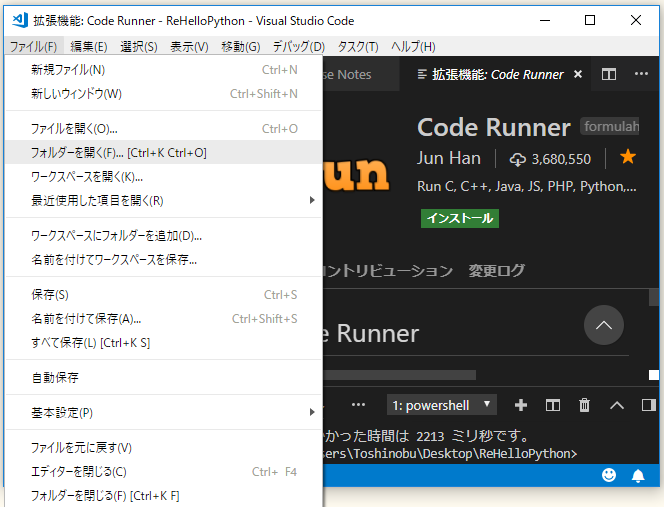The width and height of the screenshot is (664, 507).
Task: Open the 編集(E) menu
Action: pos(88,46)
